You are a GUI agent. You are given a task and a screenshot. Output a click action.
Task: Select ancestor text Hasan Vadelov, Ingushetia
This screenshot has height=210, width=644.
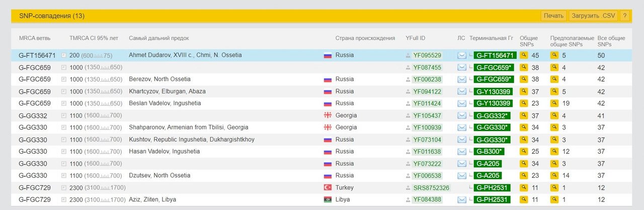pos(164,152)
